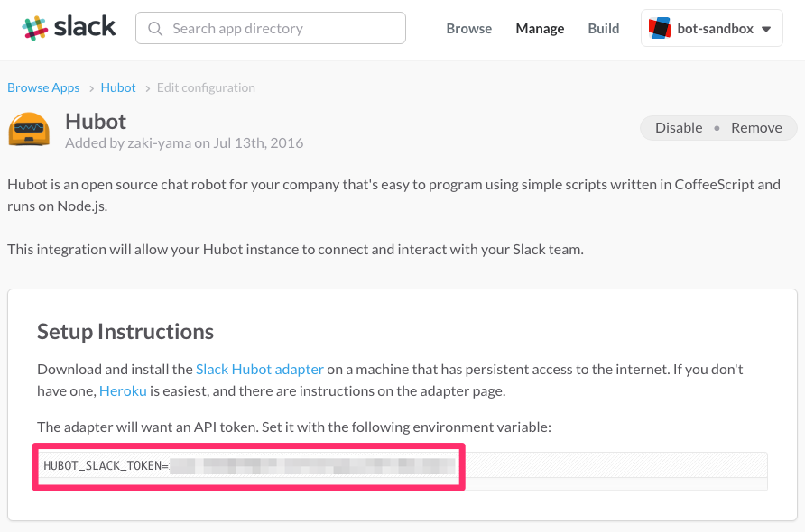Image resolution: width=805 pixels, height=532 pixels.
Task: Click the bot-sandbox team avatar icon
Action: point(660,28)
